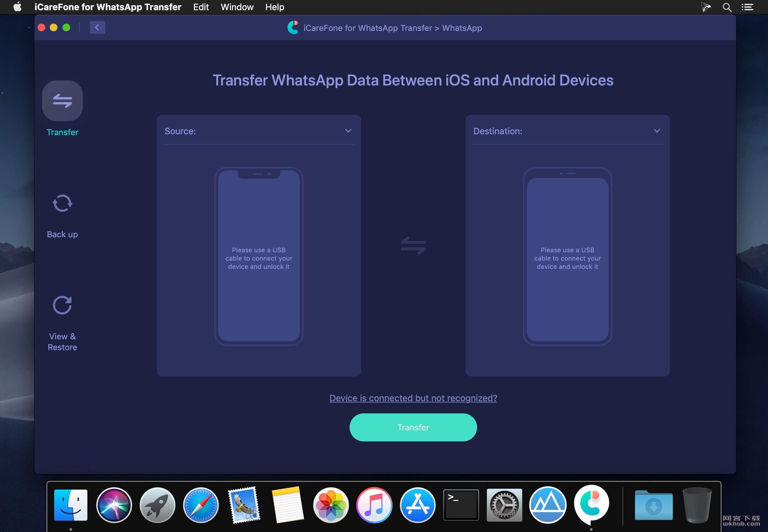The width and height of the screenshot is (768, 532).
Task: Open Photos from the Dock
Action: 331,505
